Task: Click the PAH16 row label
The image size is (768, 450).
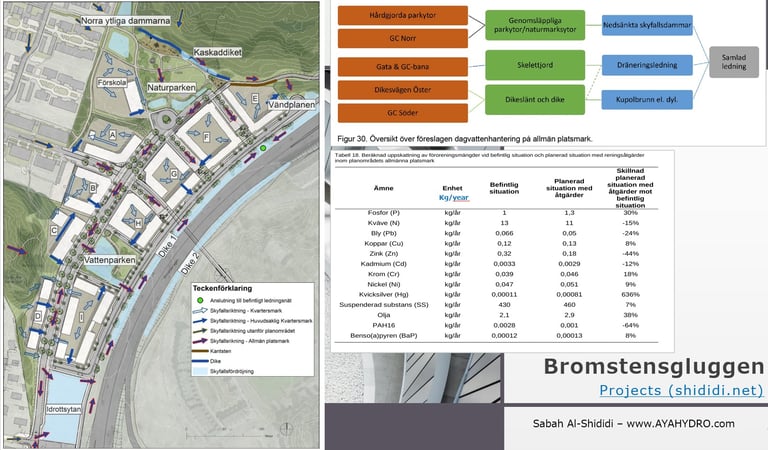Action: point(384,325)
